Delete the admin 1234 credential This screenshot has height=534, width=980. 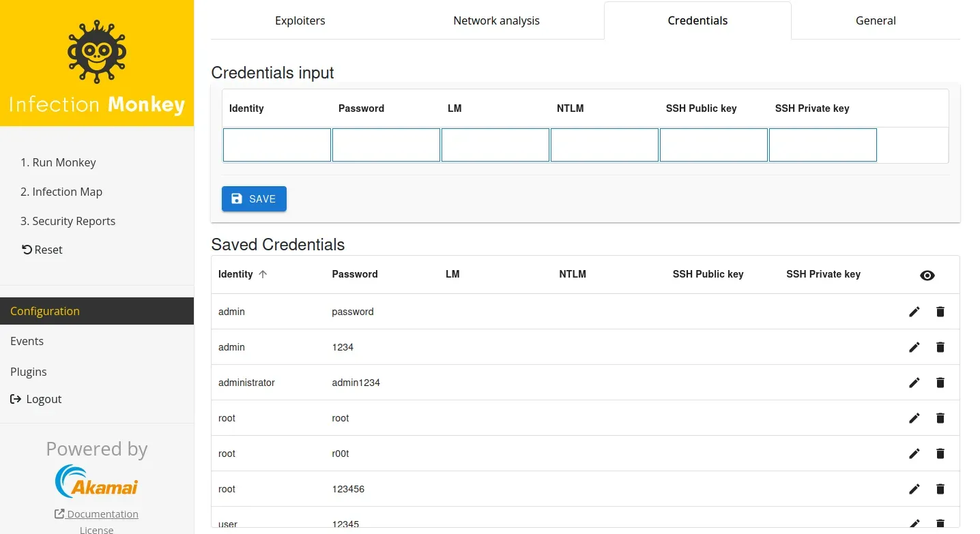[x=940, y=347]
